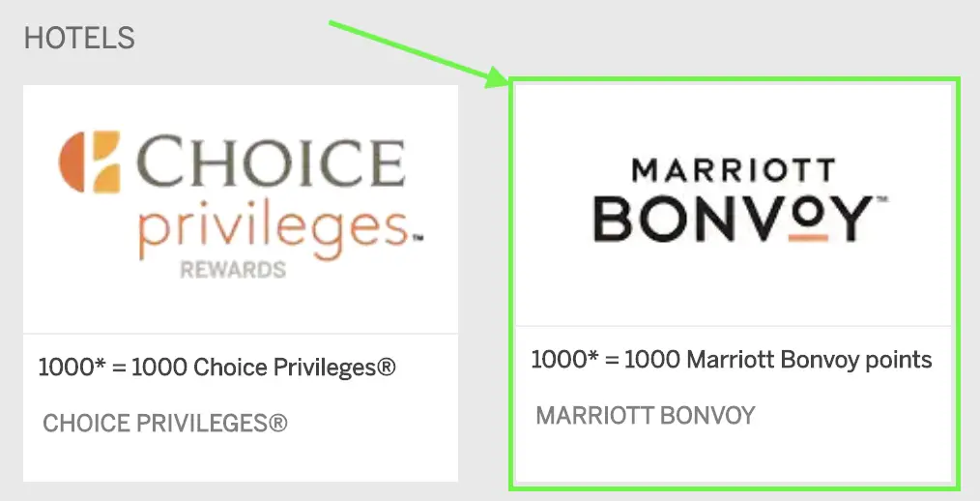Select the MARRIOTT BONVOY partner label

(646, 416)
